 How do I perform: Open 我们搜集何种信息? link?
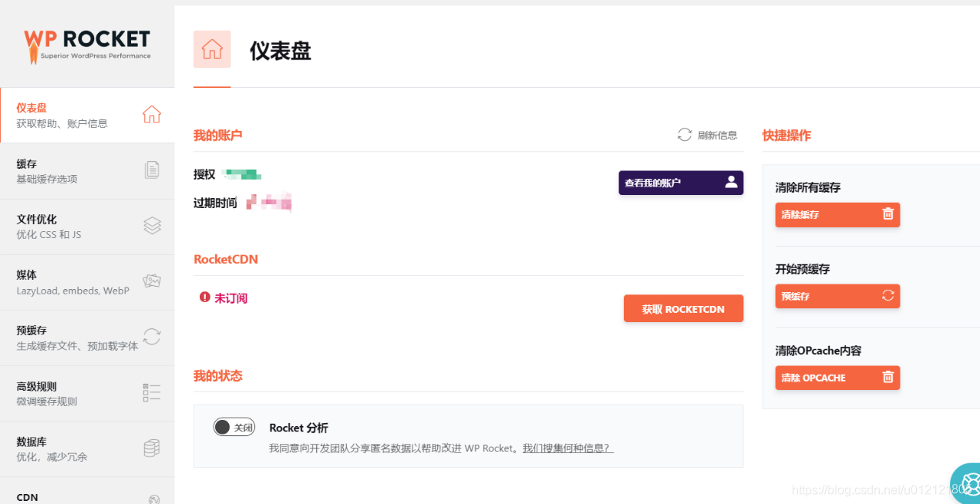[568, 448]
